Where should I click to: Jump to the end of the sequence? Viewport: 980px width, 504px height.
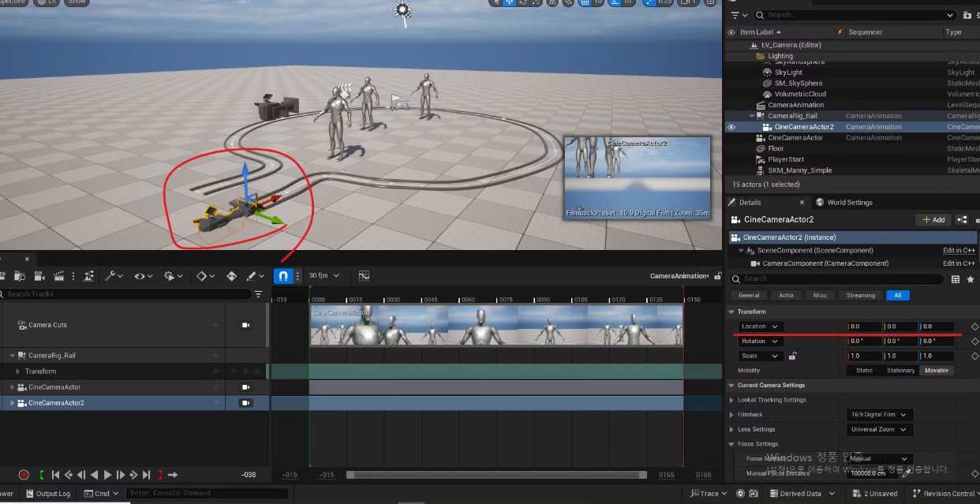click(147, 475)
